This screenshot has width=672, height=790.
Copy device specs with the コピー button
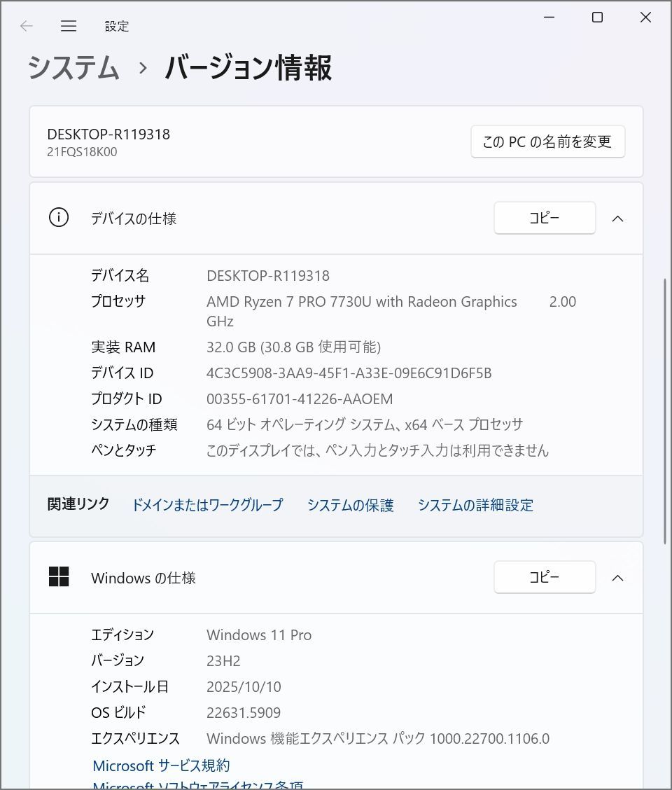pyautogui.click(x=545, y=218)
